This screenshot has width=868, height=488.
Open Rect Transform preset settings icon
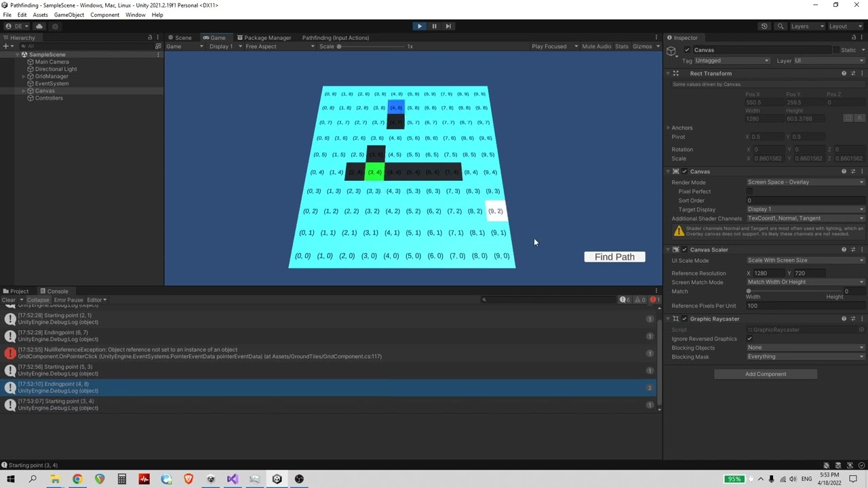(853, 73)
